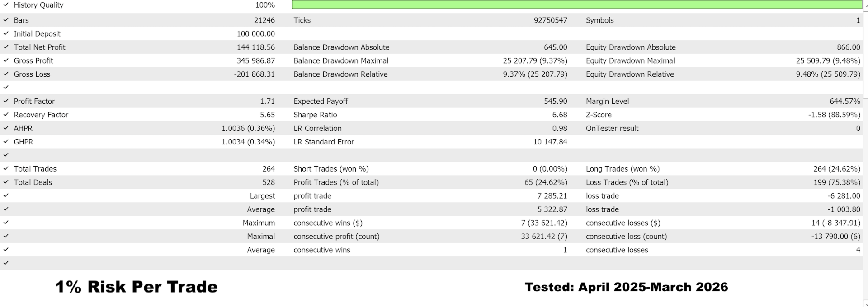Click the vertical scrollbar thumb on the right
This screenshot has width=868, height=307.
866,54
